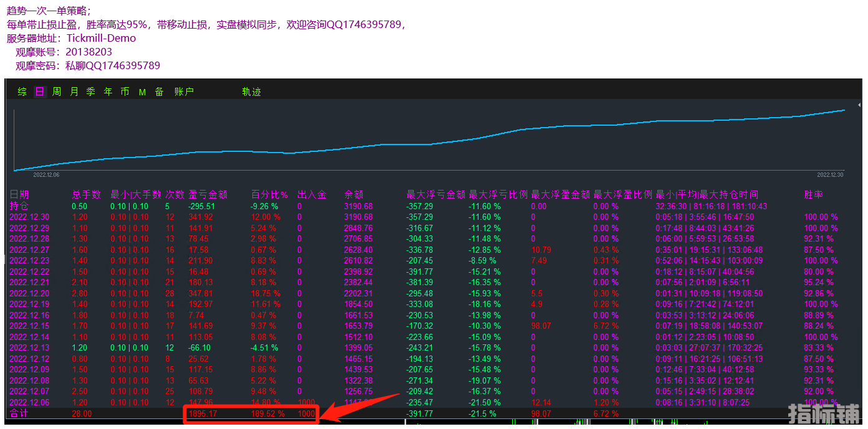The height and width of the screenshot is (429, 868).
Task: Select the 日 daily tab
Action: (40, 92)
